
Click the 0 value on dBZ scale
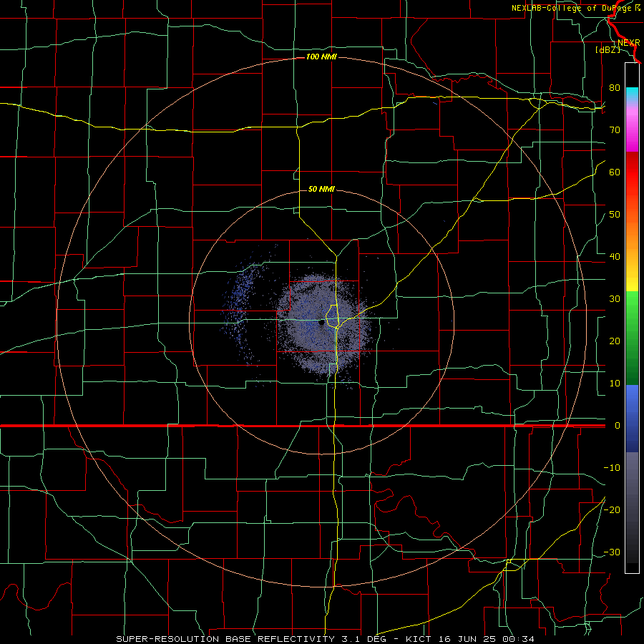tap(618, 426)
